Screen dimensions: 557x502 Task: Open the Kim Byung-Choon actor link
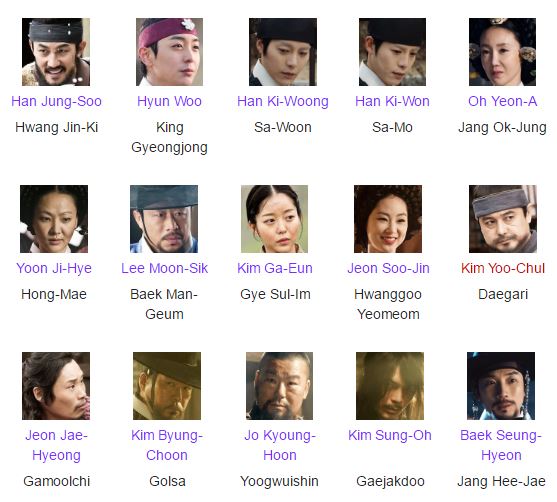coord(167,445)
